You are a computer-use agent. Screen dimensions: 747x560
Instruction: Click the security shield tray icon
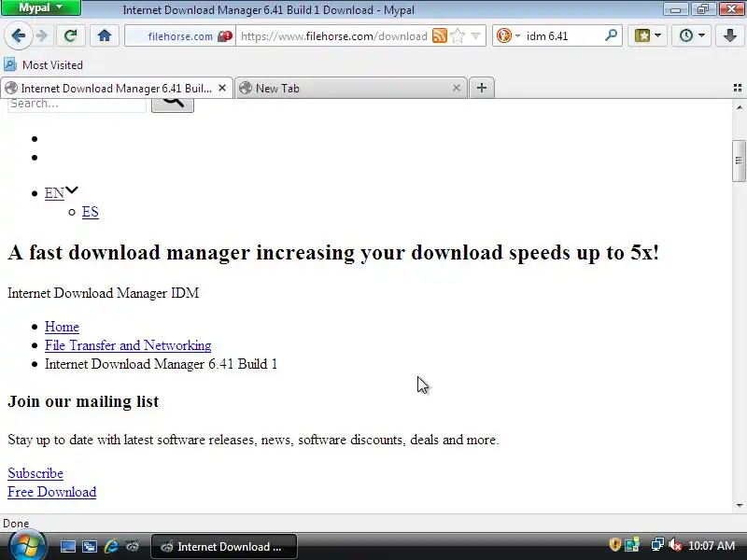(x=614, y=545)
